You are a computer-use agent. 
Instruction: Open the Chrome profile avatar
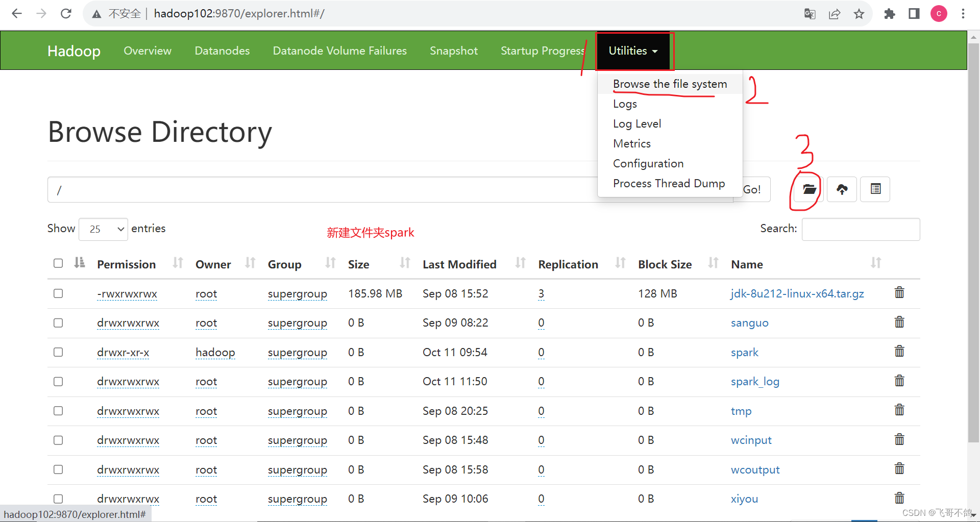[x=939, y=14]
